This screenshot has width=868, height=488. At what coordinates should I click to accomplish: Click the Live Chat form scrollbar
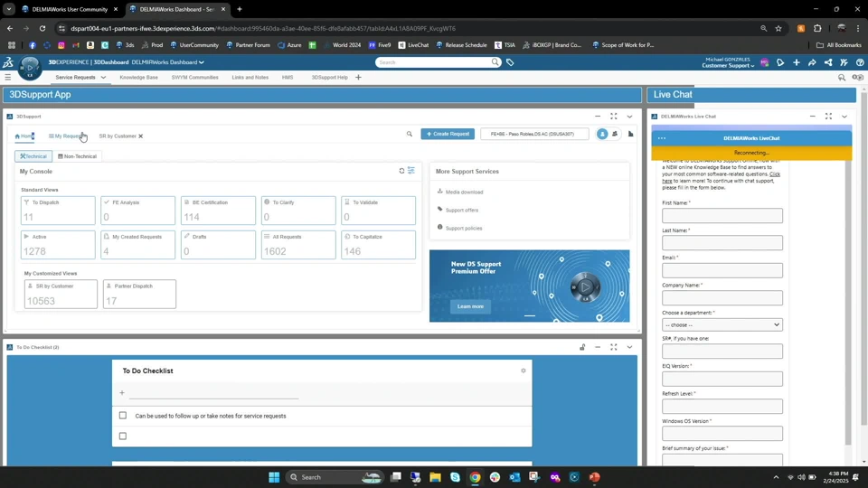pos(848,305)
